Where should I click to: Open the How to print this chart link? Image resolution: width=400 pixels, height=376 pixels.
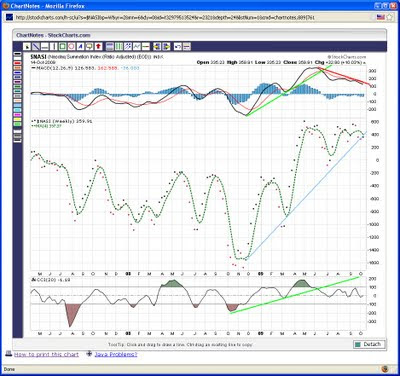(x=46, y=355)
